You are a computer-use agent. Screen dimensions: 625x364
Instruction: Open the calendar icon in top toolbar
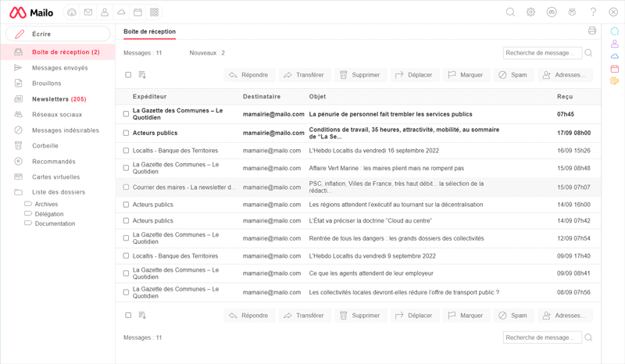click(x=137, y=12)
